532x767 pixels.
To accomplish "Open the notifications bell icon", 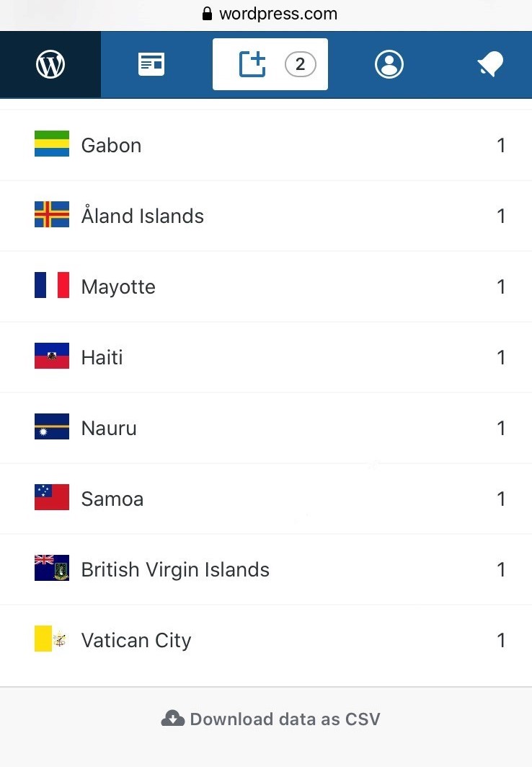I will (490, 65).
